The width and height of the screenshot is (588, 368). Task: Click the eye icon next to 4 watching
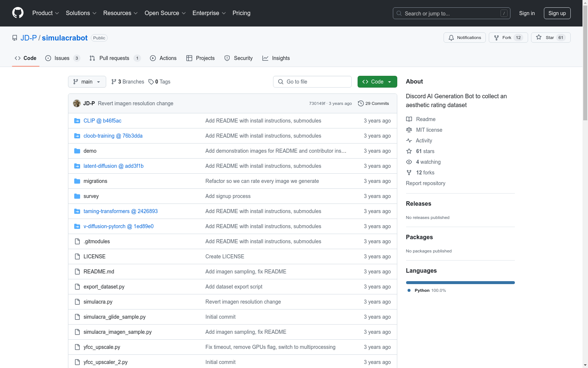[409, 162]
